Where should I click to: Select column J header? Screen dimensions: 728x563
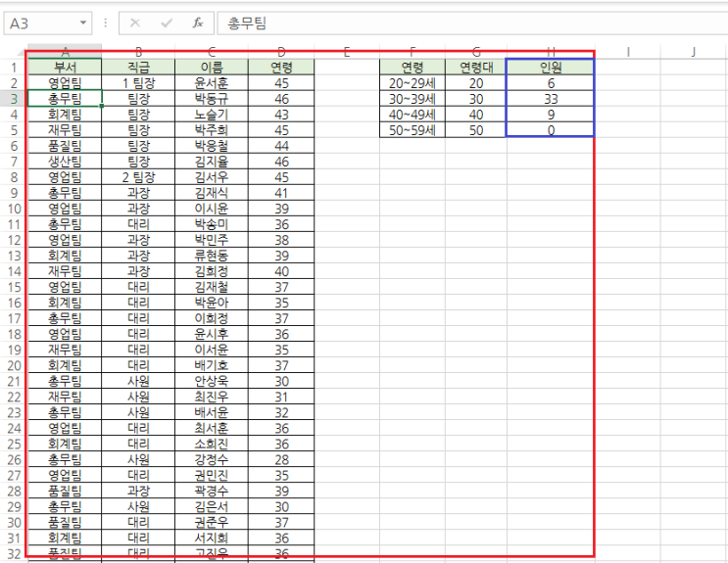(693, 52)
